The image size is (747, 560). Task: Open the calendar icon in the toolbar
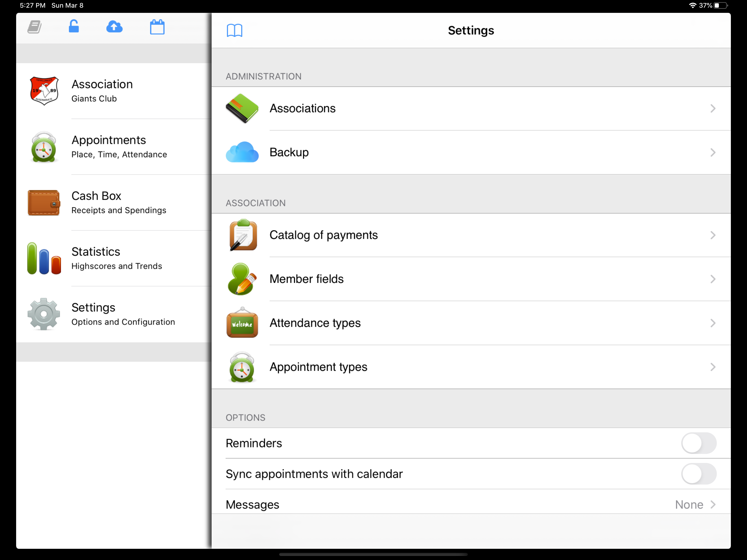pos(157,27)
